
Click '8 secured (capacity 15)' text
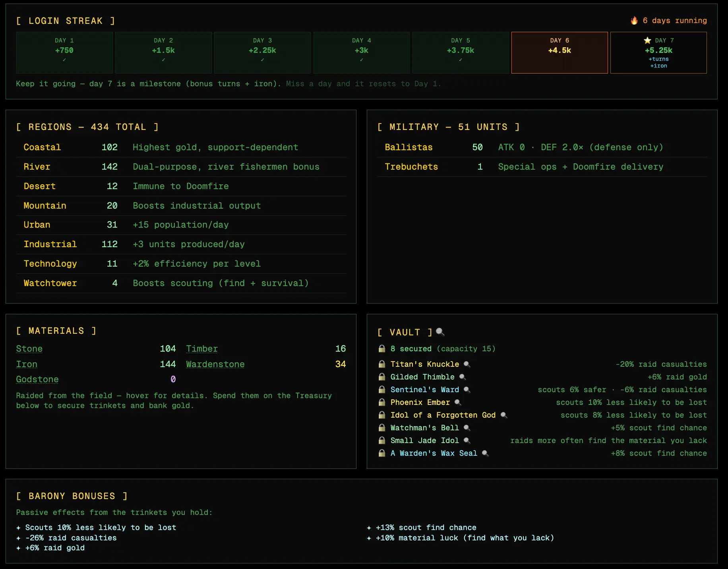coord(443,348)
